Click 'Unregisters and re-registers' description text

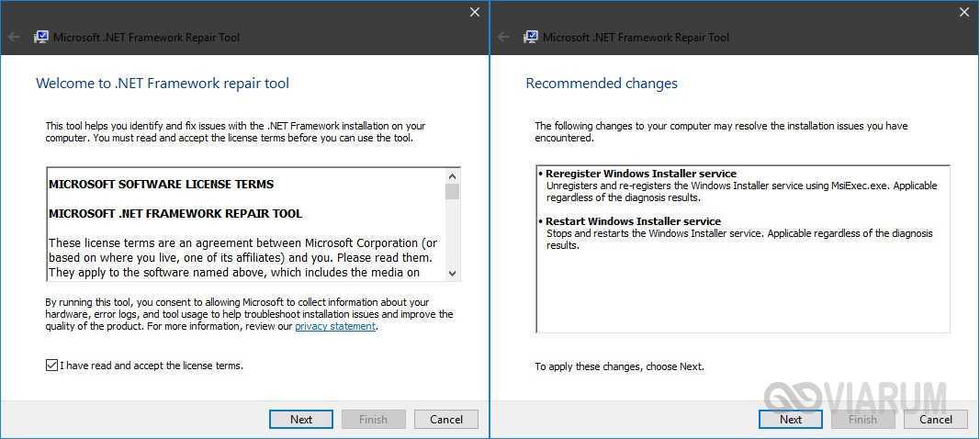pos(742,191)
